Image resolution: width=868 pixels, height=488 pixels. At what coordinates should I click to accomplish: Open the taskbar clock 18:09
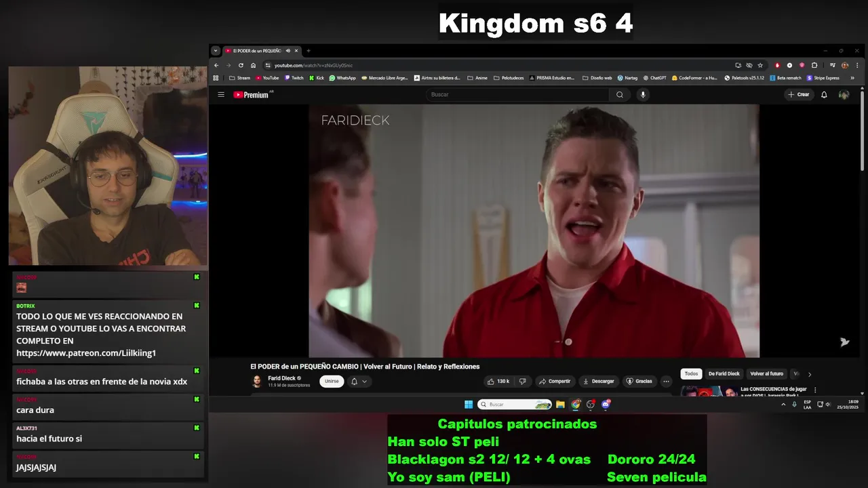click(847, 405)
